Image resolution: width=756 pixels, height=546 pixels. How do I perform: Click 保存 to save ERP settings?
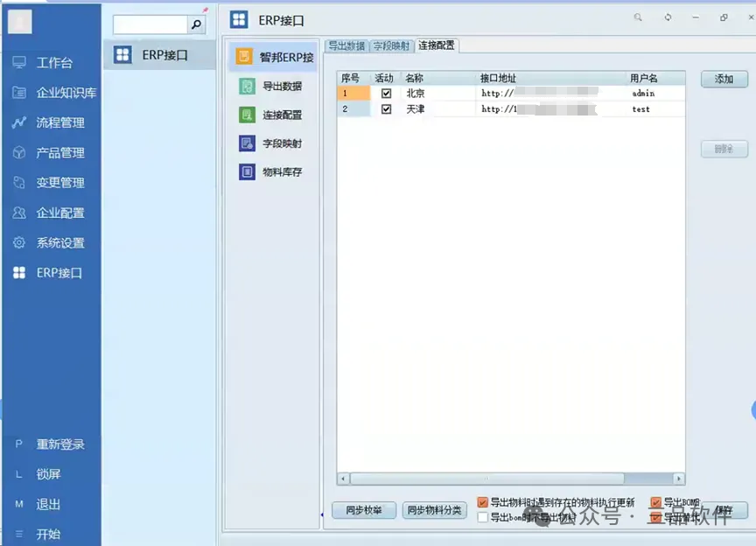point(727,510)
